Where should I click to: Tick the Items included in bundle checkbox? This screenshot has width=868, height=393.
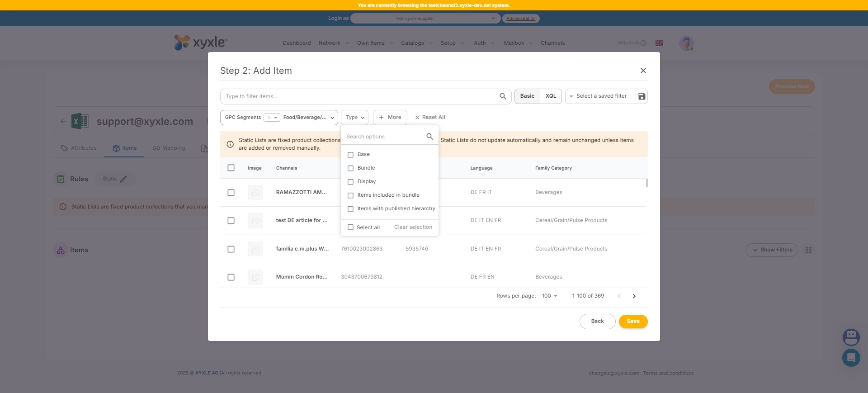click(x=350, y=195)
